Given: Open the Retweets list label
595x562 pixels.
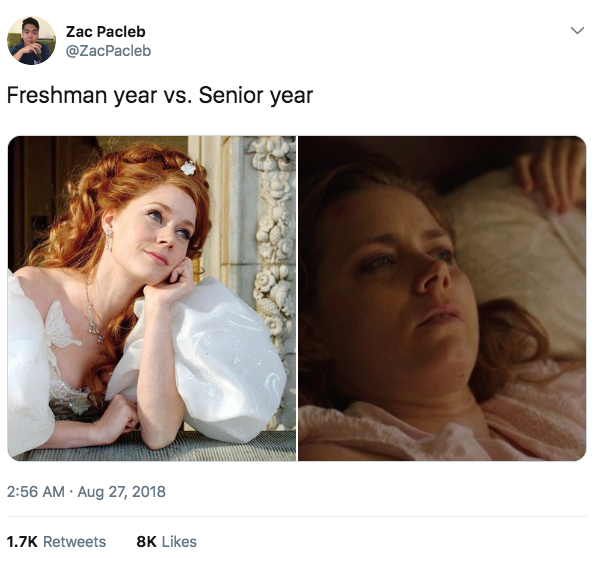Looking at the screenshot, I should (x=74, y=542).
